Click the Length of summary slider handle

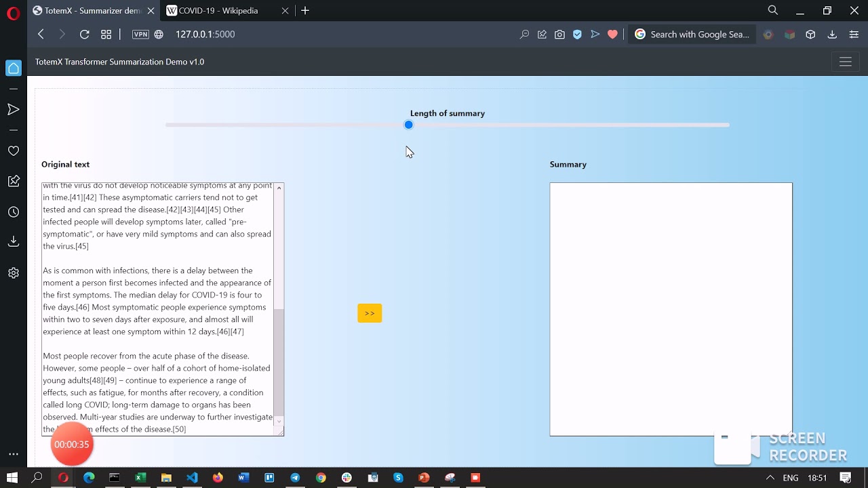point(408,125)
